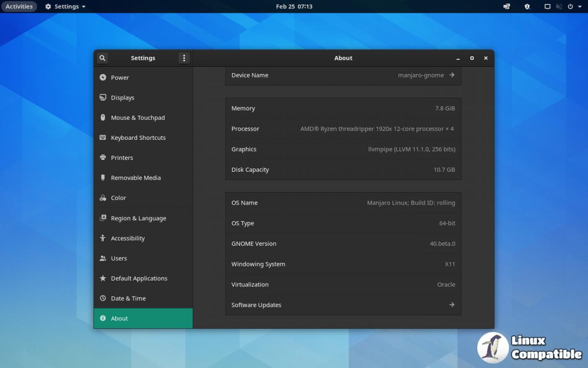Select Removable Media in sidebar

(136, 178)
